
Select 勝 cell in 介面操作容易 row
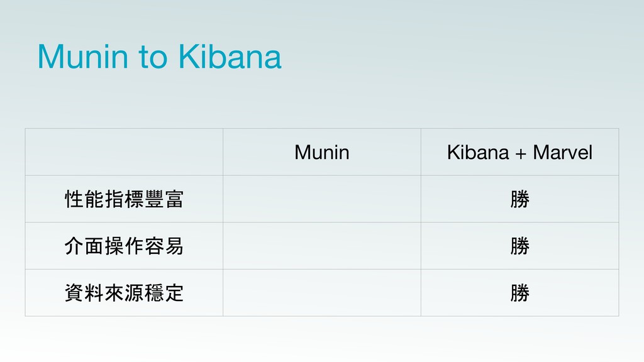(x=520, y=246)
